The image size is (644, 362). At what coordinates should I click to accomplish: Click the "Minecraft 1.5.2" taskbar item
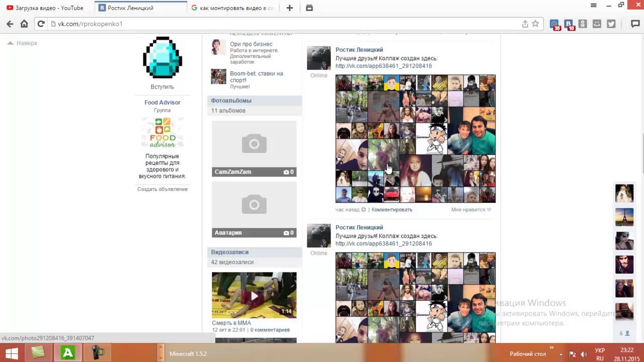tap(188, 354)
